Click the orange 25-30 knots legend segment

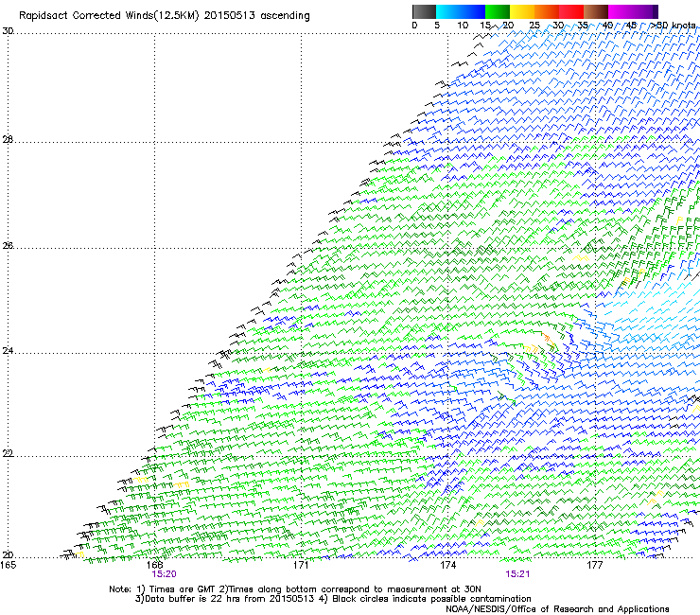[547, 11]
